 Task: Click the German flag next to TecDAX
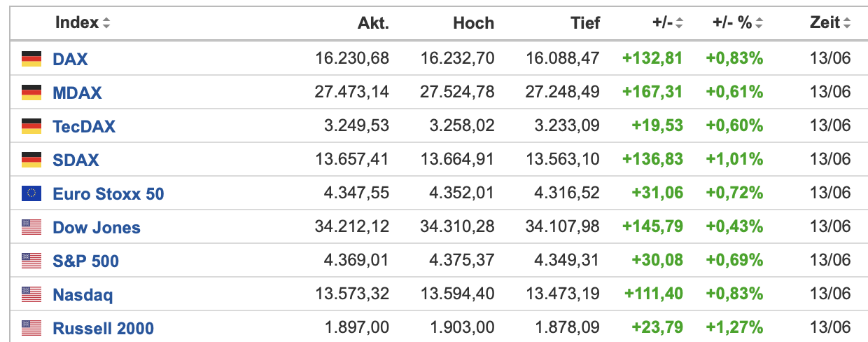click(31, 126)
